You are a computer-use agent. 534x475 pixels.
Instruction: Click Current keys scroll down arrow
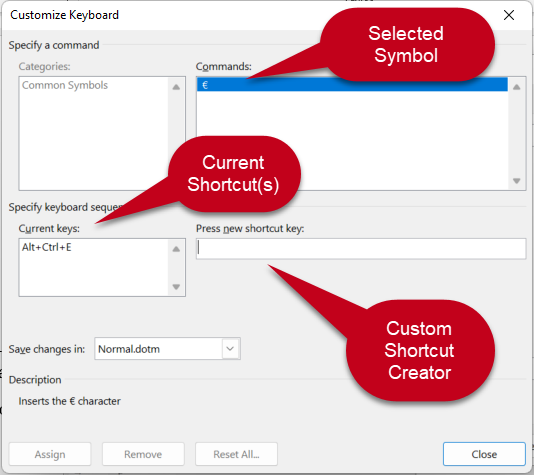[x=176, y=287]
